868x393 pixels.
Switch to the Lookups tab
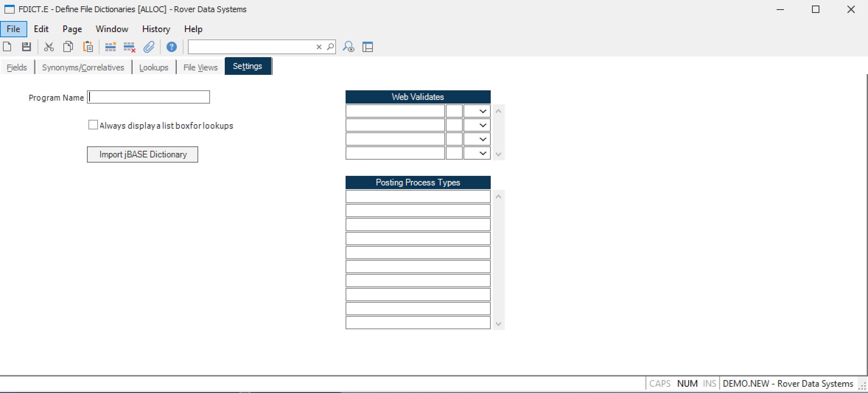point(154,67)
